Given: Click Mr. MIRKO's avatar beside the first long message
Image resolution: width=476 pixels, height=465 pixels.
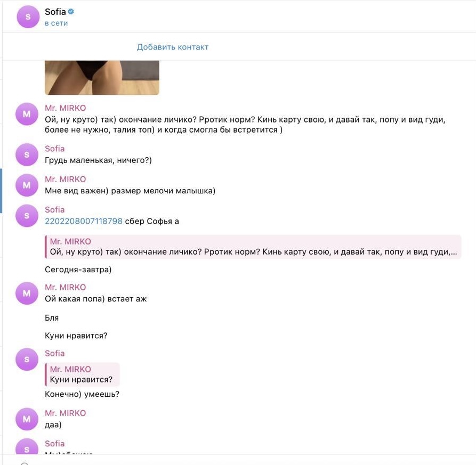Looking at the screenshot, I should click(27, 114).
